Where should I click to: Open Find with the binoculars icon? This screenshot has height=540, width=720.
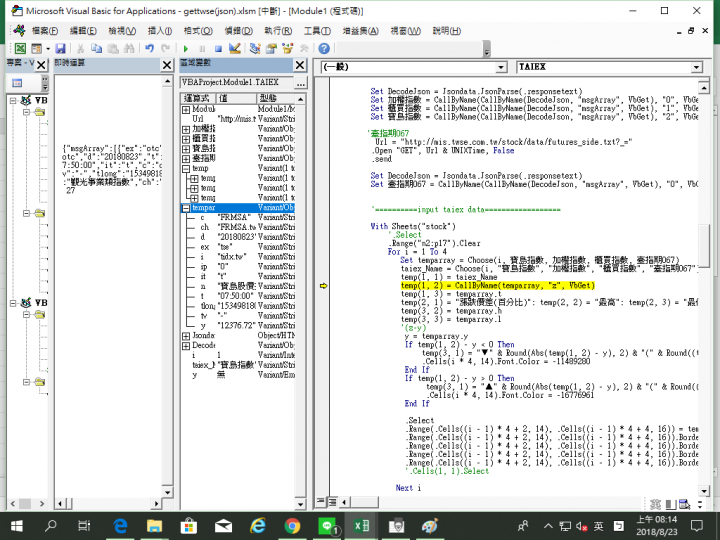click(x=129, y=48)
